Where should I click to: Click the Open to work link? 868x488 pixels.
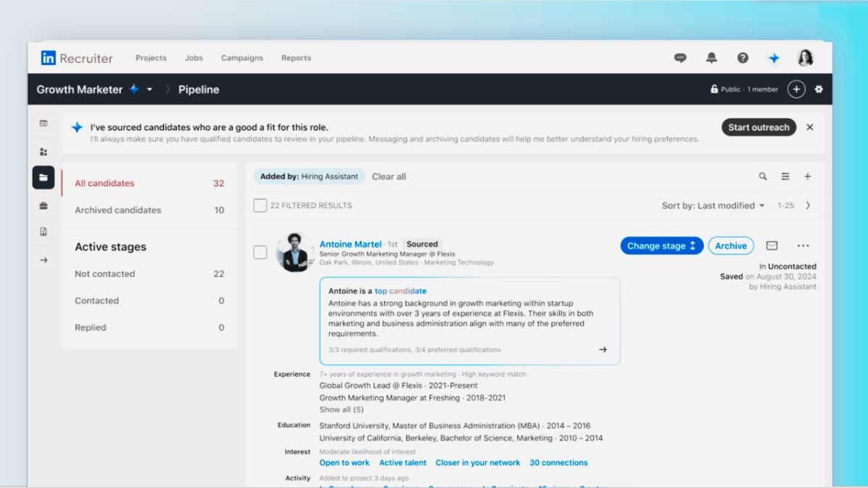[x=344, y=463]
